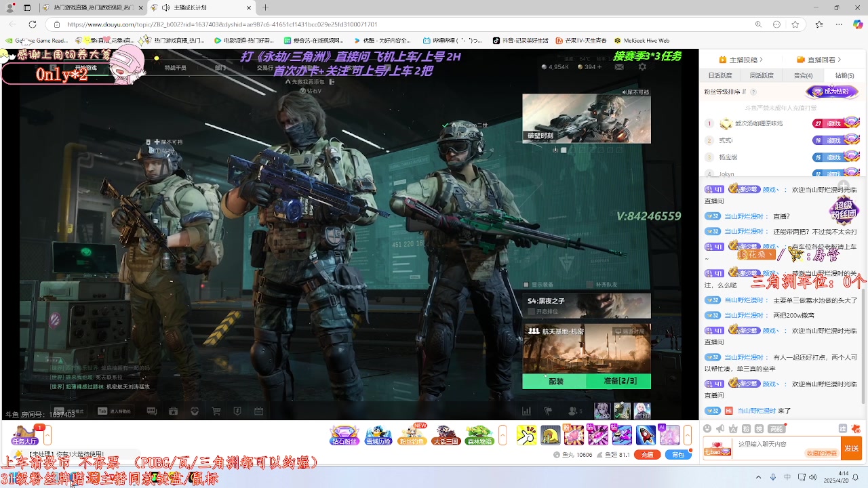Image resolution: width=868 pixels, height=488 pixels.
Task: Click the 高能 chat option
Action: (776, 428)
